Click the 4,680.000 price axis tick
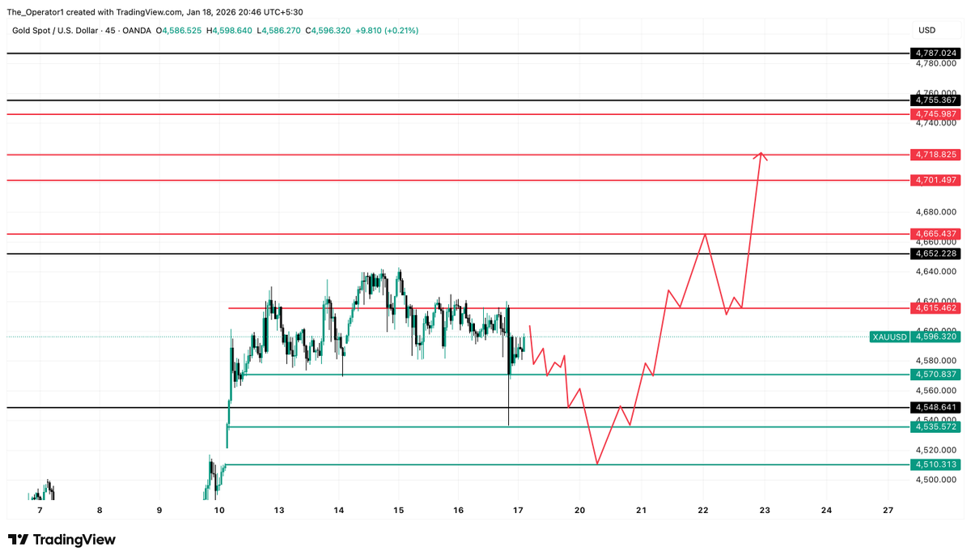Viewport: 971px width, 560px height. click(x=936, y=212)
